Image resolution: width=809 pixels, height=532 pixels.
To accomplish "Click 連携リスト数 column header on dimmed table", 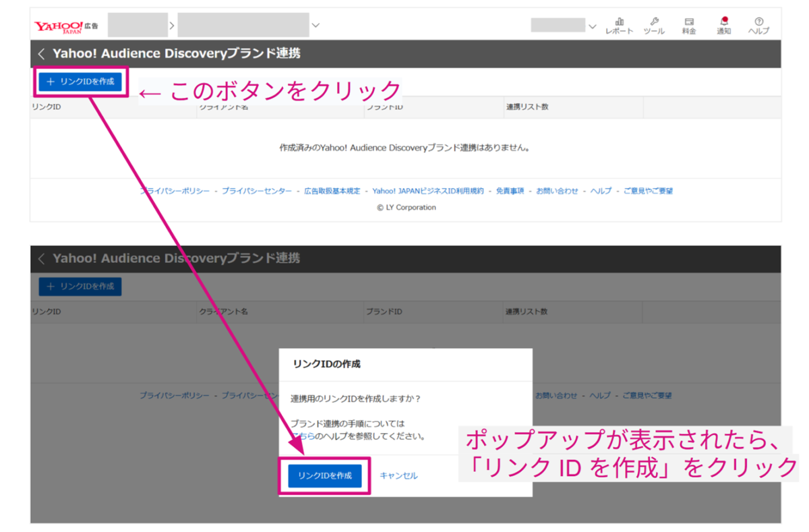I will 527,312.
